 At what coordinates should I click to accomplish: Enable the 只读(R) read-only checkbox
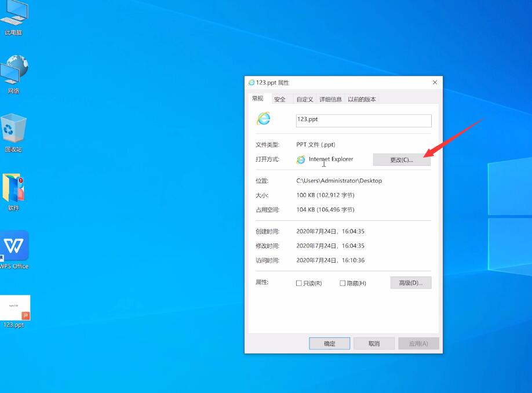(299, 283)
